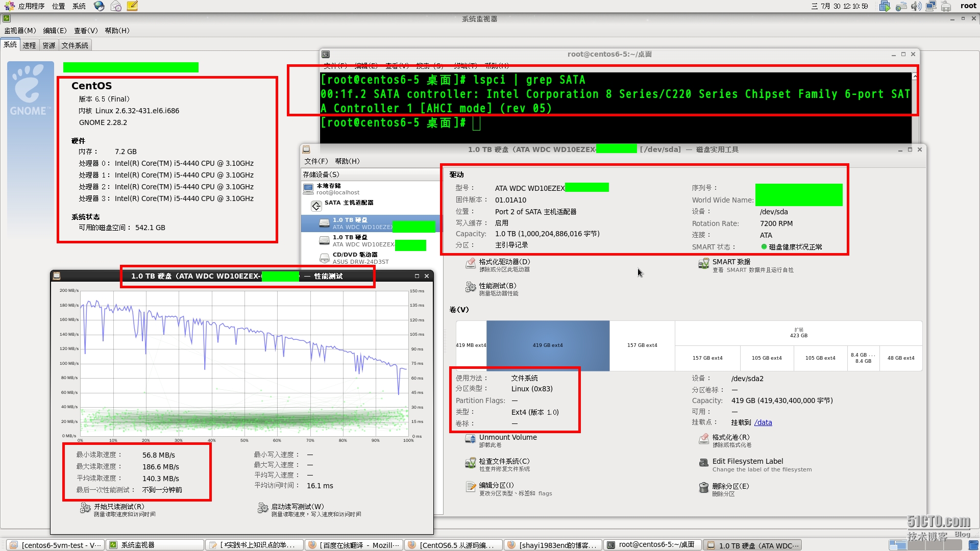Select local storage root@localhost entry
The image size is (980, 551).
coord(332,189)
